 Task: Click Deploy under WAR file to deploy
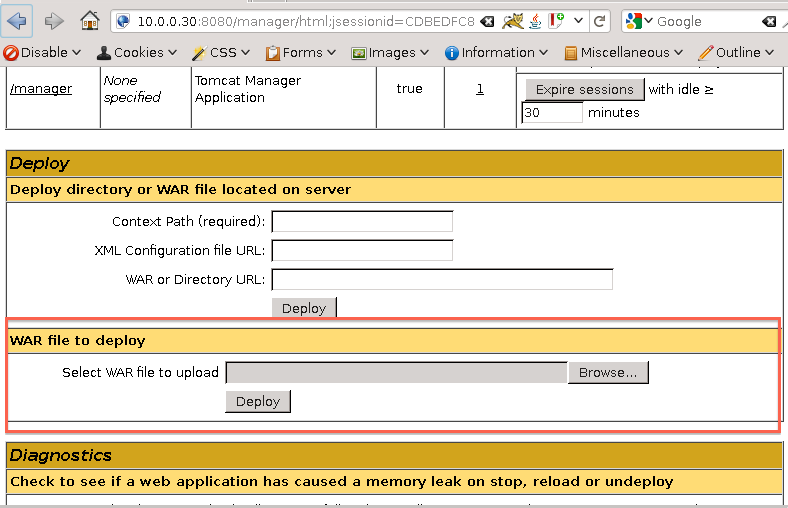pos(258,401)
